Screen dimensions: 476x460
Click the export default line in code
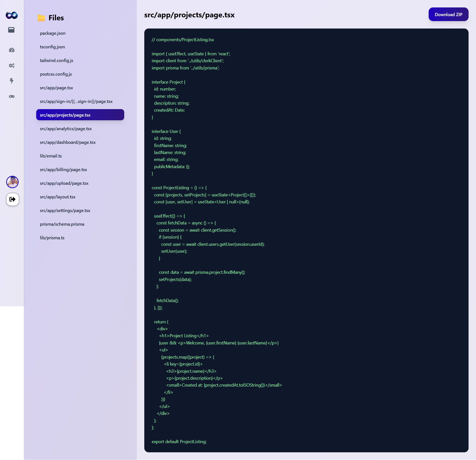[179, 442]
